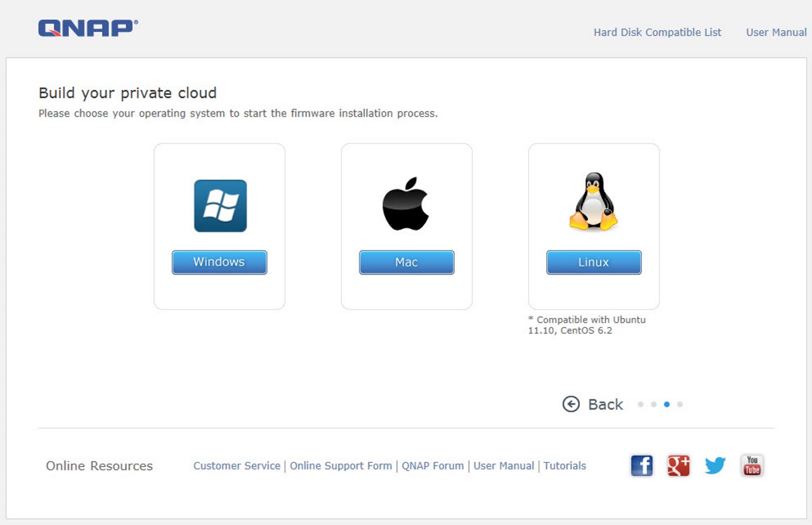This screenshot has width=812, height=525.
Task: Select the Windows logo icon
Action: point(220,205)
